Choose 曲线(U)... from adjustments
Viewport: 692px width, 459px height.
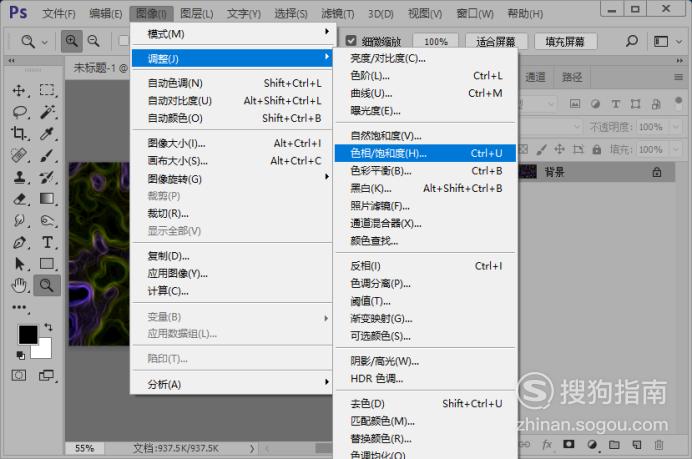pyautogui.click(x=425, y=93)
